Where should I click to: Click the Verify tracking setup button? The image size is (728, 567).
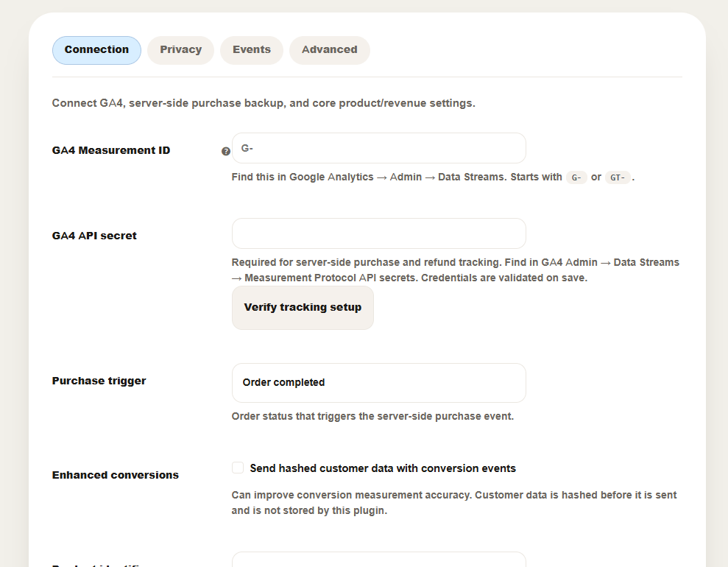303,308
